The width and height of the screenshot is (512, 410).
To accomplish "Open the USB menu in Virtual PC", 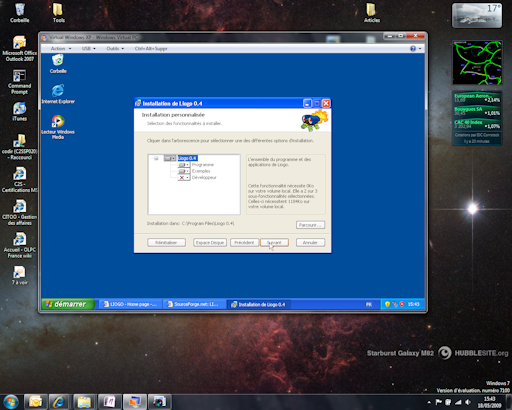I will (x=89, y=49).
